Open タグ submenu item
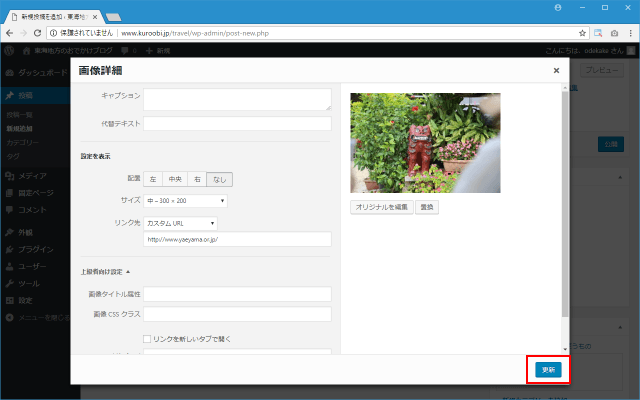Screen dimensions: 640x400 tap(13, 156)
